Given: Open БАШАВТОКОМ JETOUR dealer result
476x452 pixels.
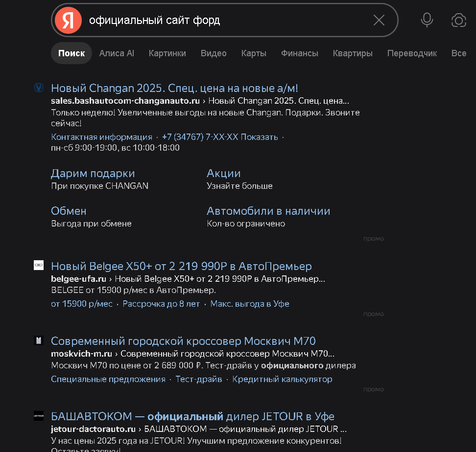Looking at the screenshot, I should point(193,416).
